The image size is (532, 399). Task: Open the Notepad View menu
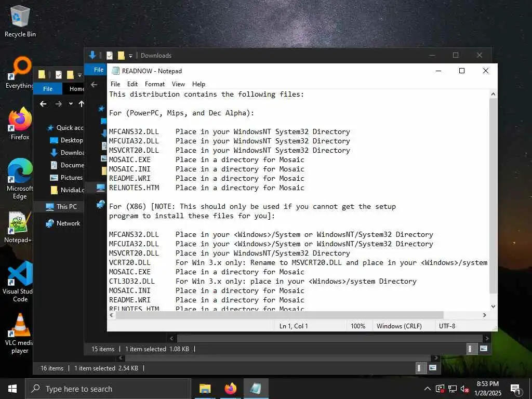179,84
